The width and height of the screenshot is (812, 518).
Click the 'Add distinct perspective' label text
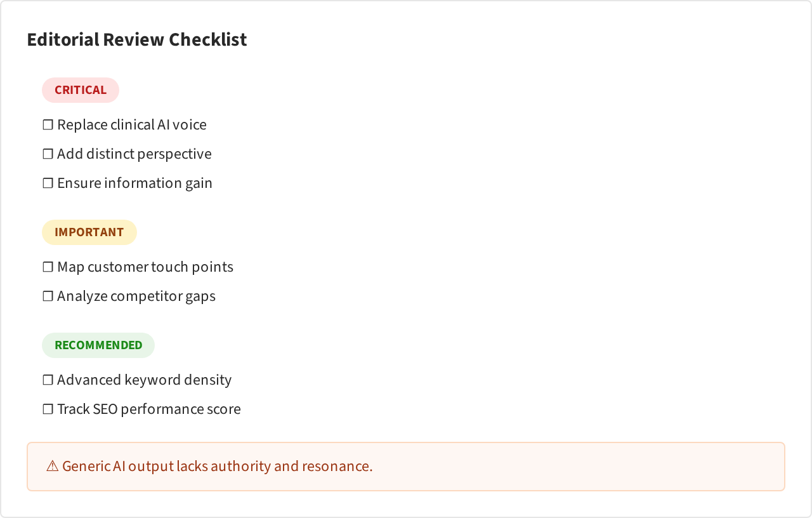[x=134, y=154]
